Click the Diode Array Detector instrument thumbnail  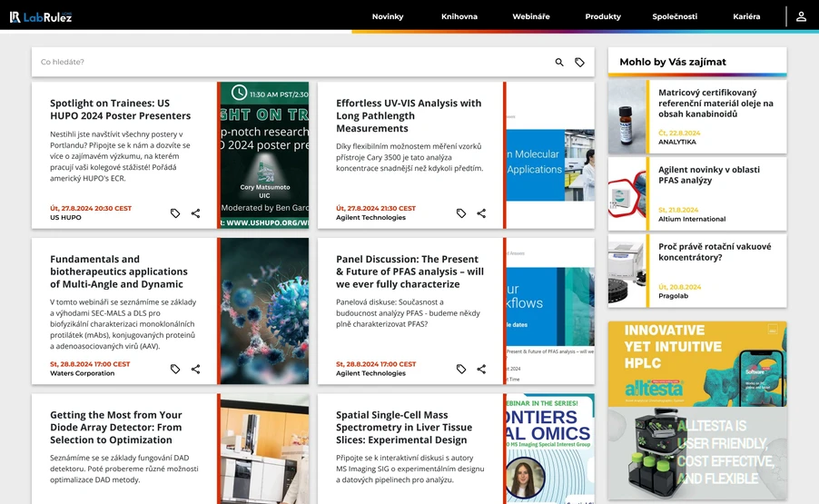tap(264, 449)
